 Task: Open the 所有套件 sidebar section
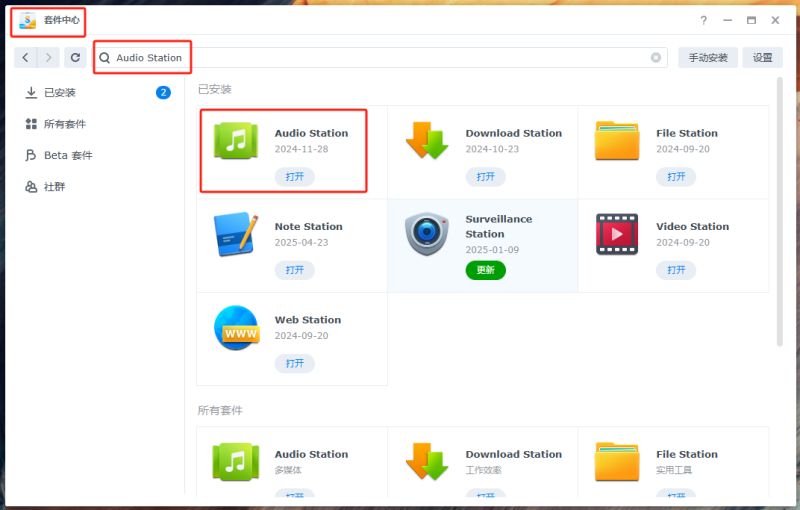click(97, 124)
